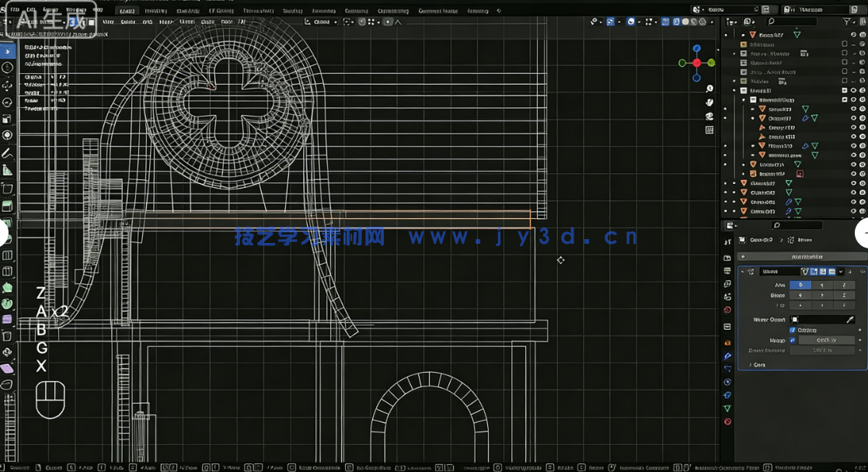This screenshot has width=868, height=472.
Task: Enable the Y axis on the Mirror modifier
Action: 821,284
